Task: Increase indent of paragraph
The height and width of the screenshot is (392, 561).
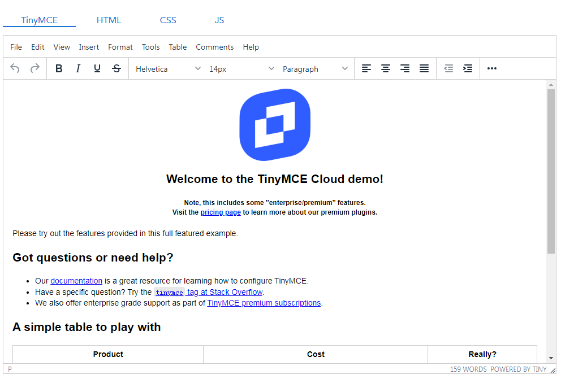Action: click(x=468, y=68)
